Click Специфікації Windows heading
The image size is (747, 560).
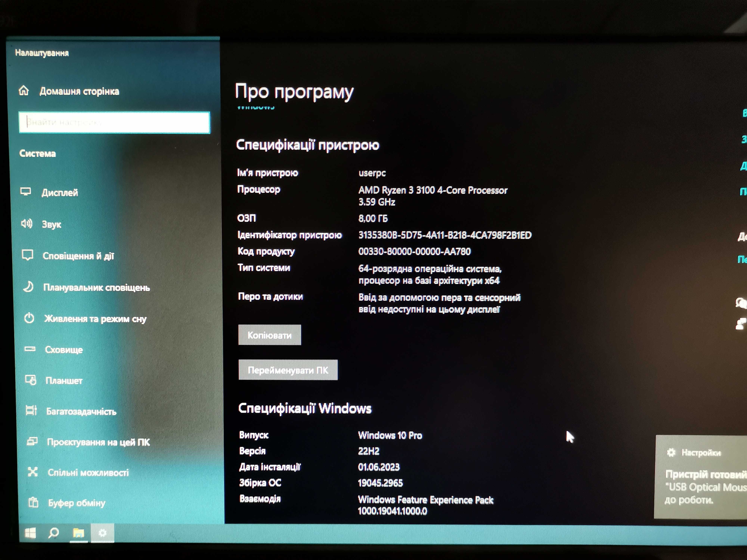(x=305, y=408)
